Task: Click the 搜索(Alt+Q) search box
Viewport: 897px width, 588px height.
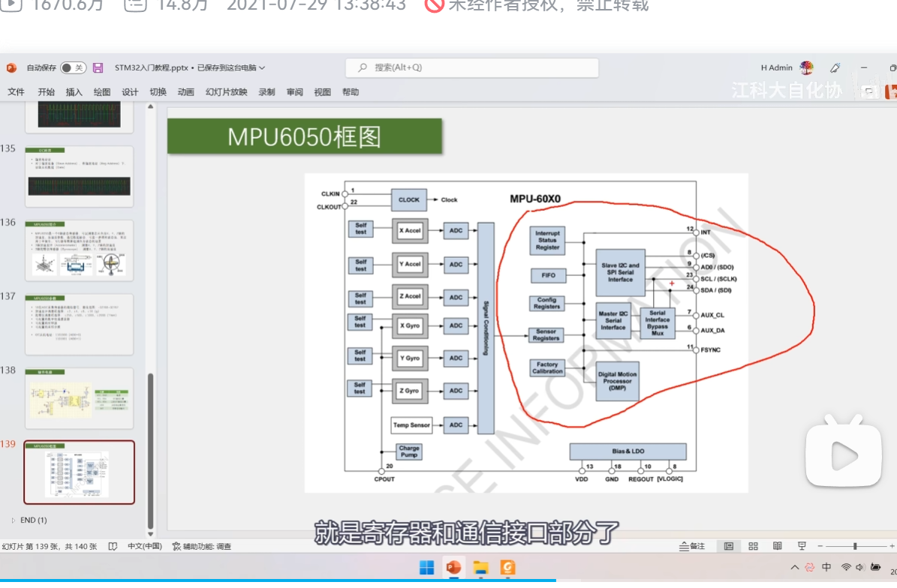Action: click(x=472, y=67)
